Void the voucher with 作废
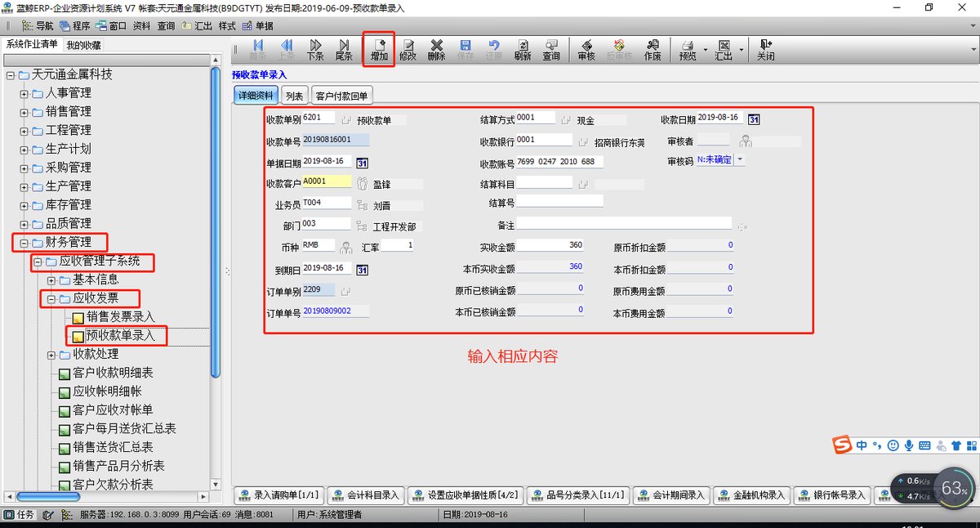The width and height of the screenshot is (980, 528). [x=653, y=50]
